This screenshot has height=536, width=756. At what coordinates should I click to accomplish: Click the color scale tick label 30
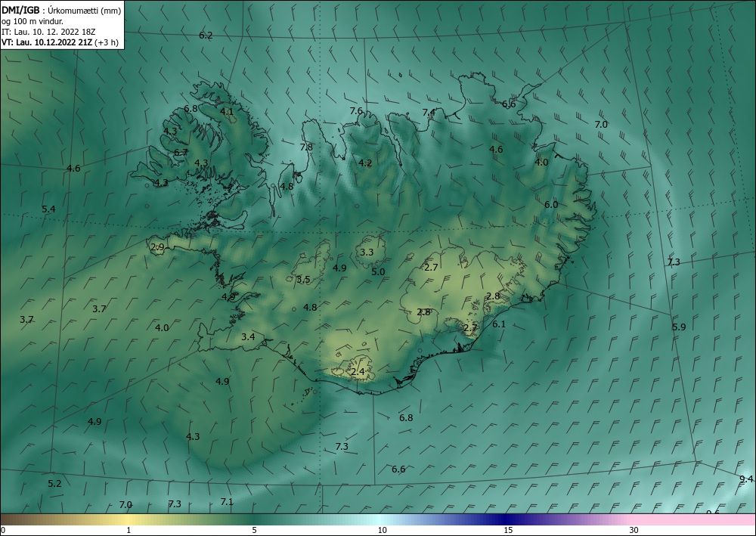point(634,531)
